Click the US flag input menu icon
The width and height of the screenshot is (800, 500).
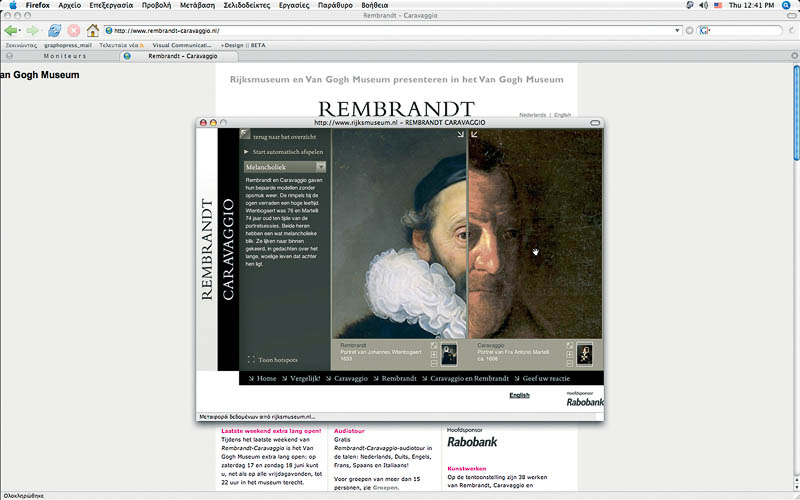pyautogui.click(x=718, y=5)
